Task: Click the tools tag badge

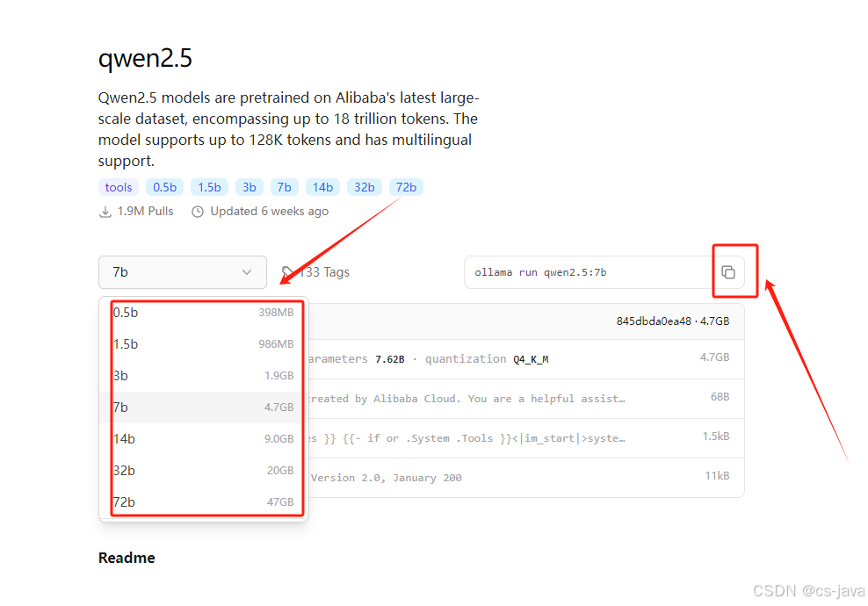Action: (119, 187)
